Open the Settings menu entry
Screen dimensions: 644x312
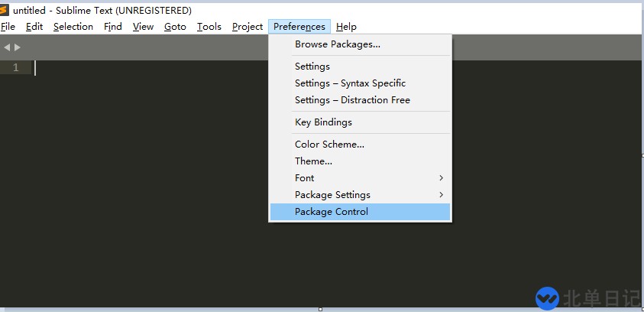[312, 67]
